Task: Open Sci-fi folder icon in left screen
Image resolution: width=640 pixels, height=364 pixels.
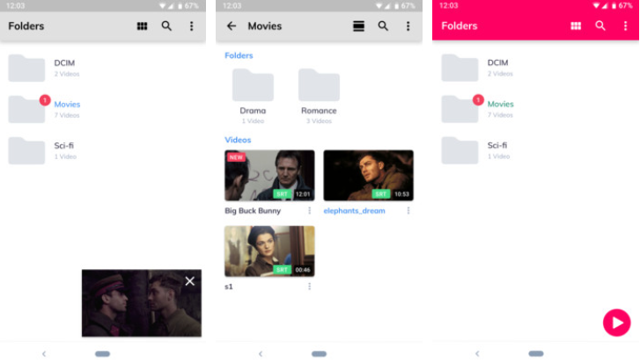Action: tap(26, 151)
